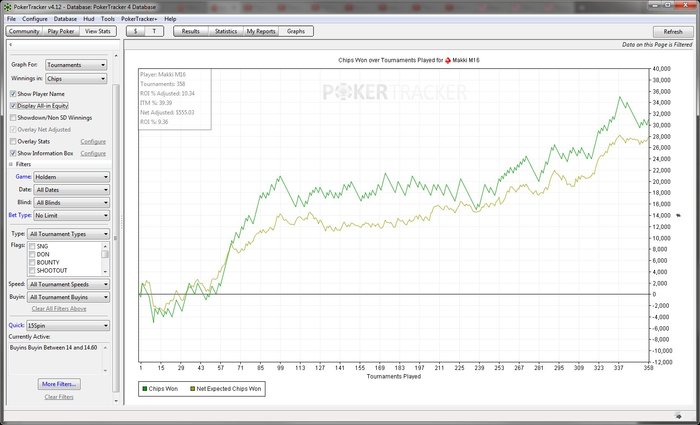Click the Flags list scrollbar
The image size is (700, 425).
click(x=105, y=258)
